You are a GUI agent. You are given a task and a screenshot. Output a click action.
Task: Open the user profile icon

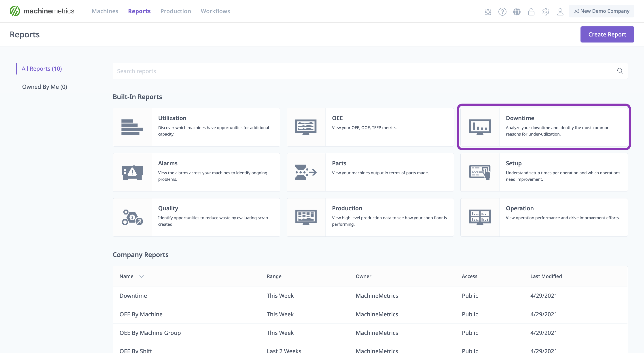pos(560,11)
